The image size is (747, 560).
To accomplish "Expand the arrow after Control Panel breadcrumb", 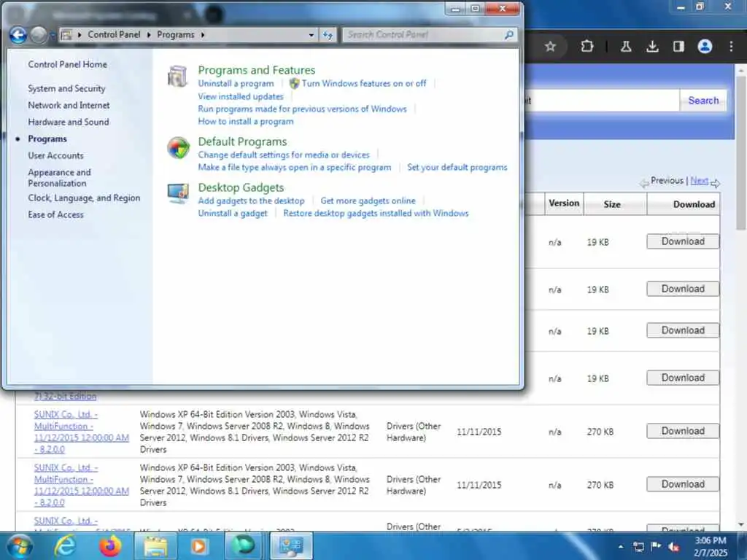I will tap(149, 35).
